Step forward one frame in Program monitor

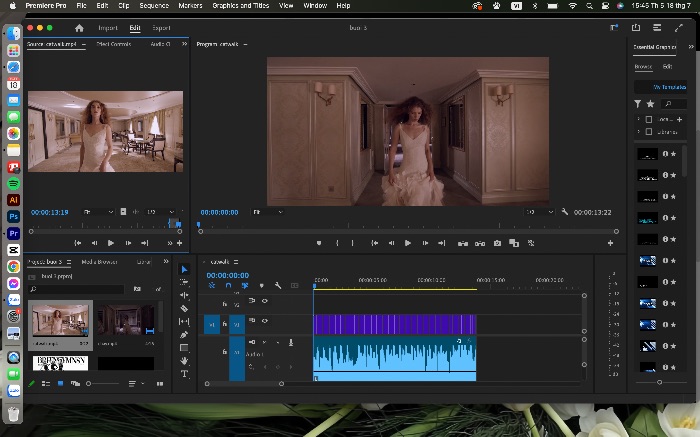pos(425,243)
